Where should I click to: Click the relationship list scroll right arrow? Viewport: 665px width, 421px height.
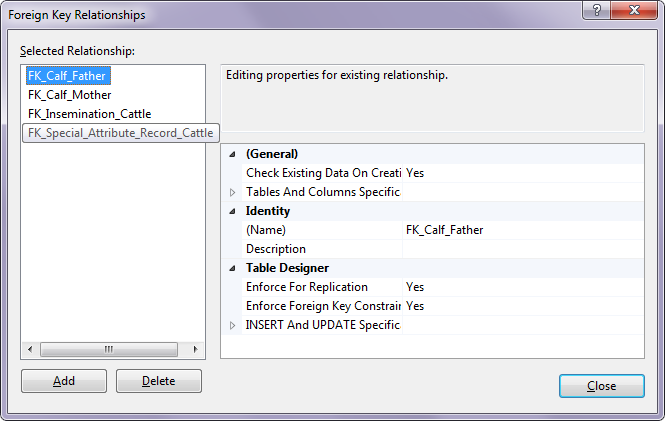196,349
